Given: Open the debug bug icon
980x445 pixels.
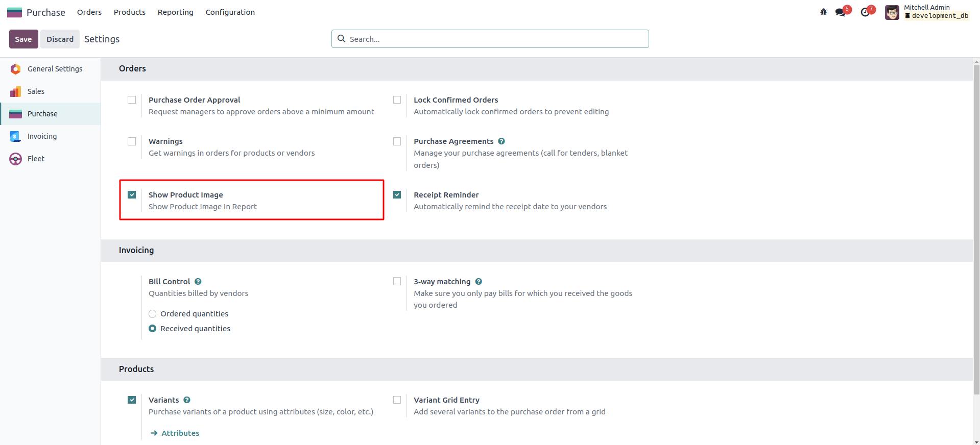Looking at the screenshot, I should click(x=823, y=12).
